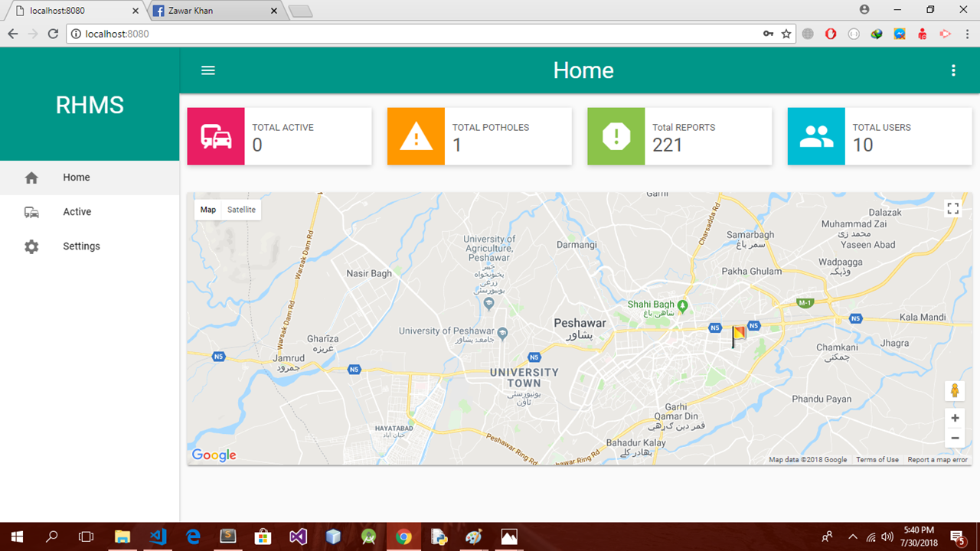Click the Total Potholes warning triangle icon

pyautogui.click(x=415, y=136)
